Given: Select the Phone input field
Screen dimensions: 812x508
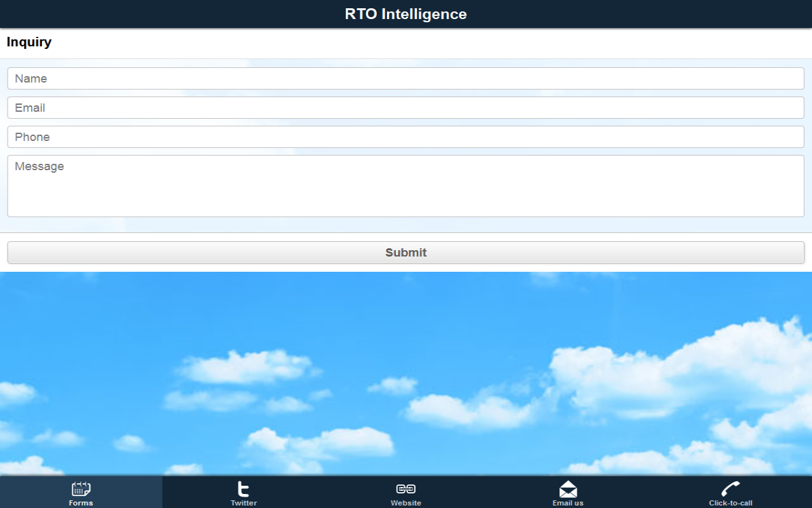Looking at the screenshot, I should point(406,137).
